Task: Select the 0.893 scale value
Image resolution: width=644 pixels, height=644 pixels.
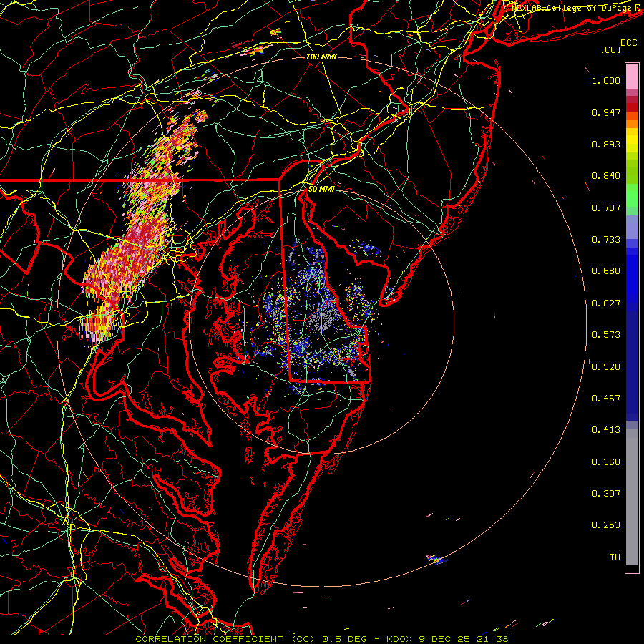Action: 606,144
